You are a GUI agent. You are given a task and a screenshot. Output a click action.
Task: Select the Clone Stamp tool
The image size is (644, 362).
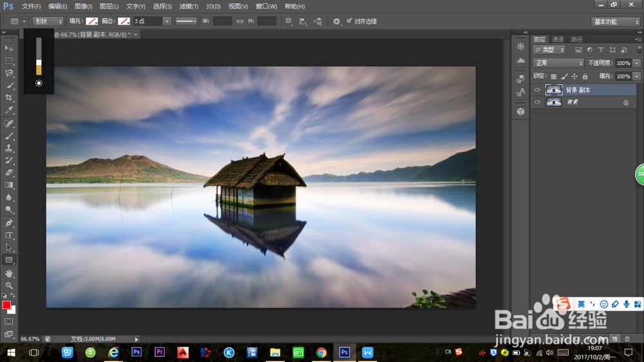coord(9,148)
